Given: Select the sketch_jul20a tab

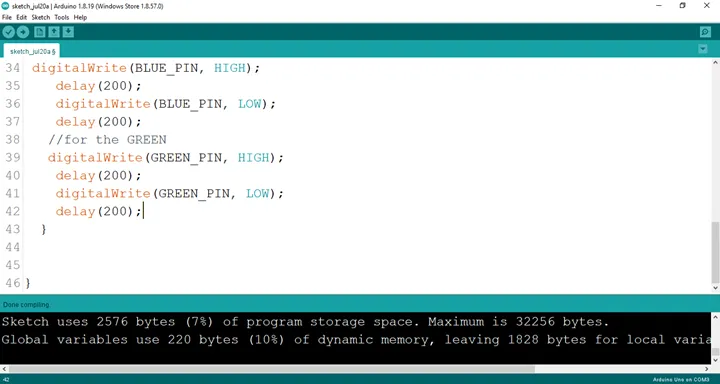Looking at the screenshot, I should pos(32,51).
